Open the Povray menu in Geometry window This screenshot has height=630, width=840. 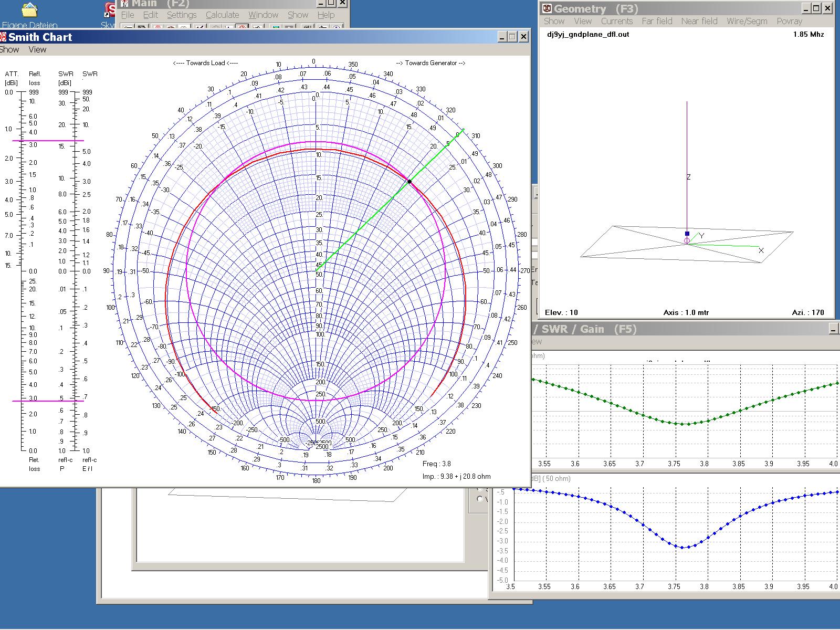click(x=790, y=22)
